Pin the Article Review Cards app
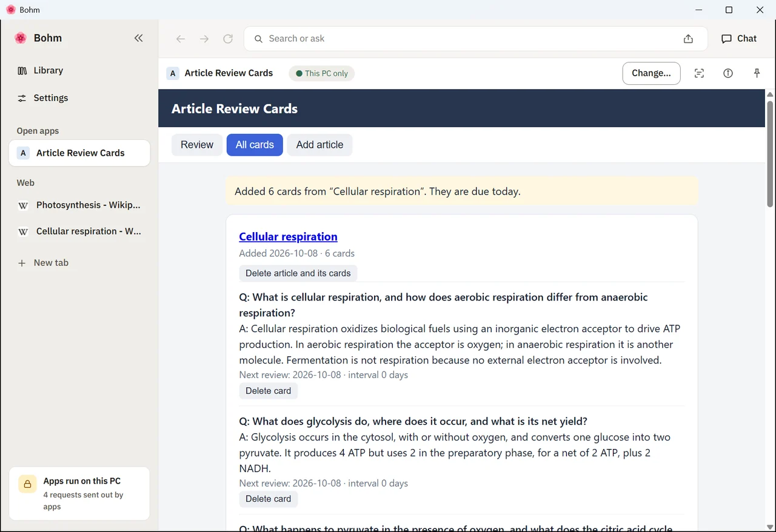 point(757,73)
